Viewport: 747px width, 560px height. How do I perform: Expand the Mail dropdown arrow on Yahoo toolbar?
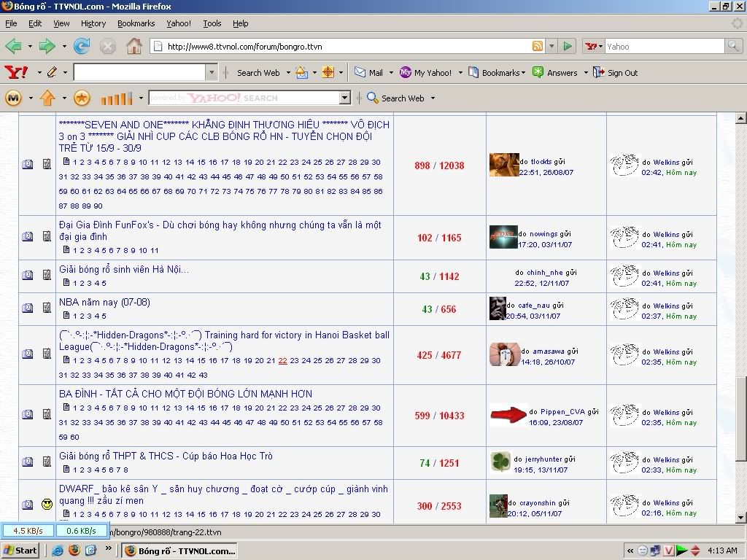tap(391, 73)
